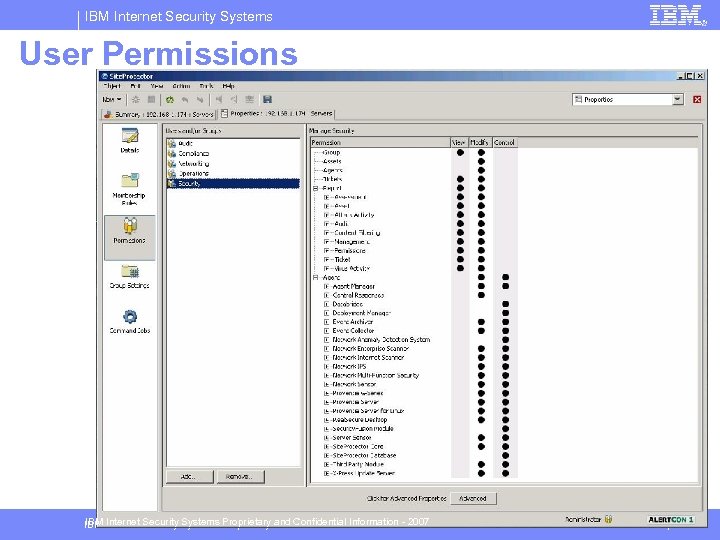This screenshot has width=720, height=540.
Task: Click the Permission column header
Action: pyautogui.click(x=380, y=142)
